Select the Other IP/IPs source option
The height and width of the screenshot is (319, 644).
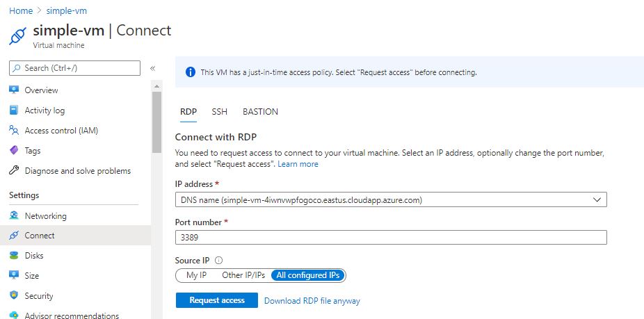(x=243, y=275)
